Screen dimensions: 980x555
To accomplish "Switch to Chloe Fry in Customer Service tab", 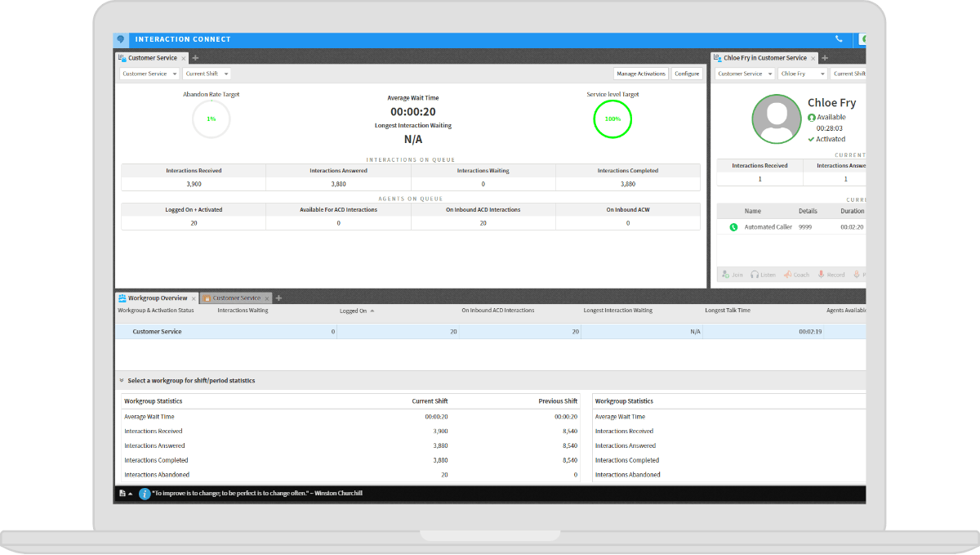I will click(764, 58).
